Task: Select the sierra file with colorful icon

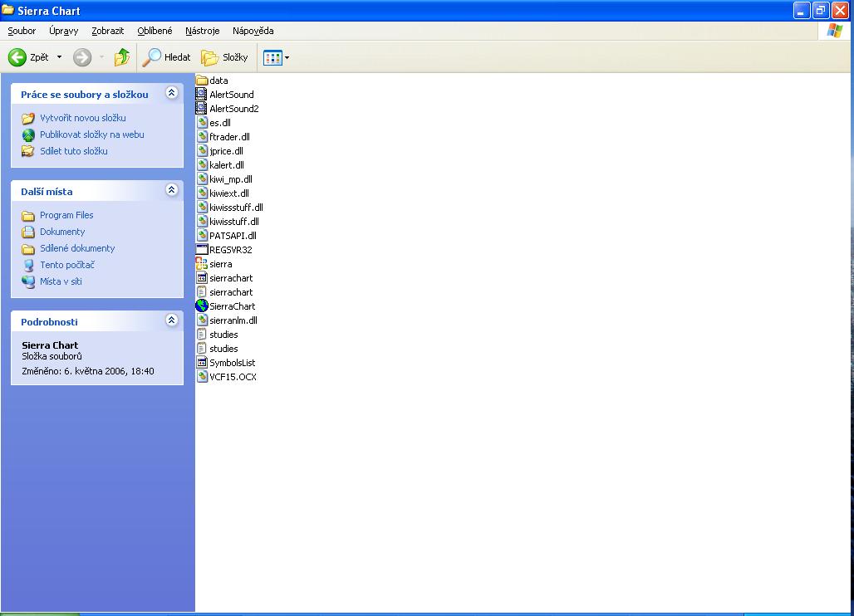Action: [214, 264]
